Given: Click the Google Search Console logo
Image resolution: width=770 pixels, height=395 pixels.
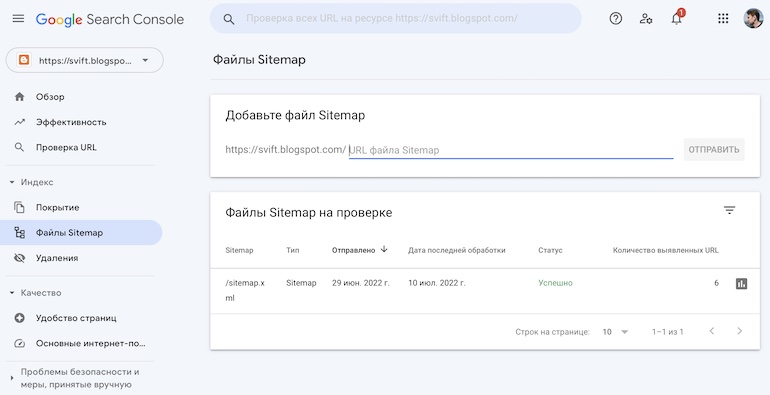Looking at the screenshot, I should pyautogui.click(x=110, y=19).
